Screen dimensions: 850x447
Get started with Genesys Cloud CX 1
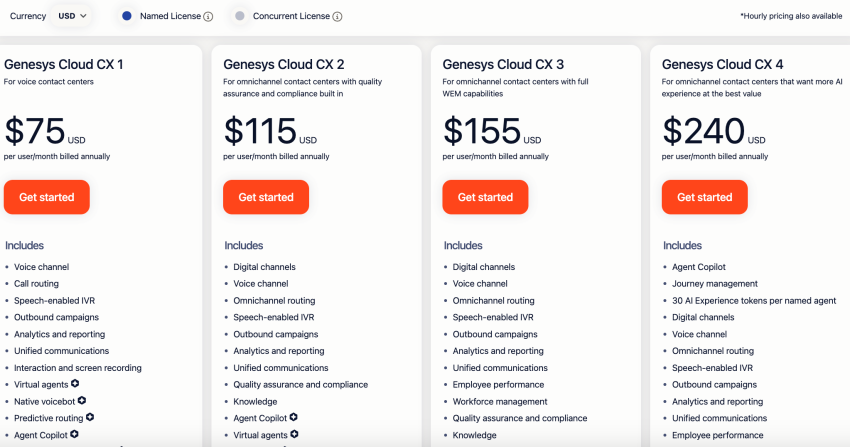pyautogui.click(x=47, y=197)
